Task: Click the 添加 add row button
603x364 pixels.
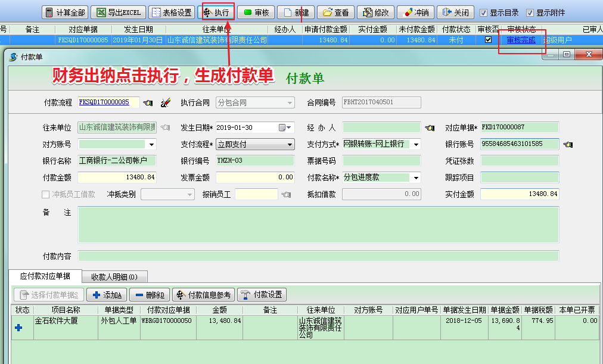Action: tap(107, 295)
